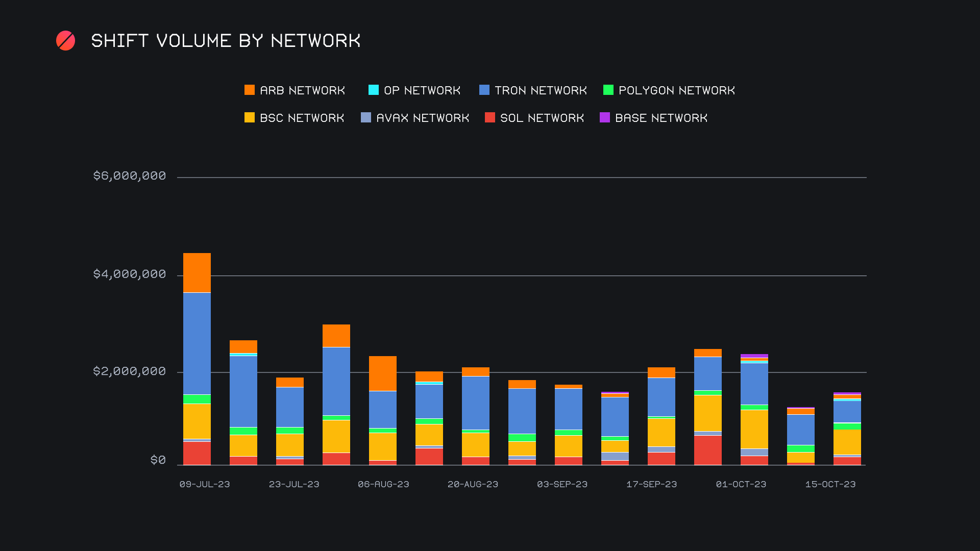Click the OP Network cyan legend swatch

(373, 90)
